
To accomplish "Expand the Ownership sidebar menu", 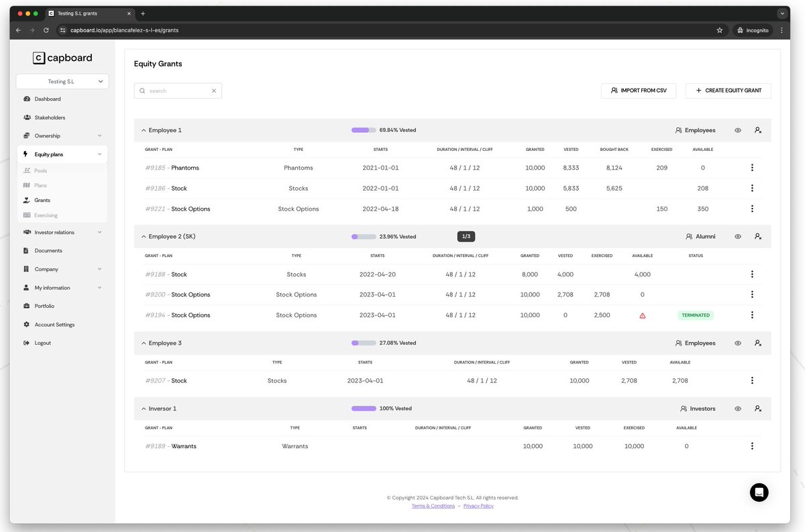I will point(62,136).
